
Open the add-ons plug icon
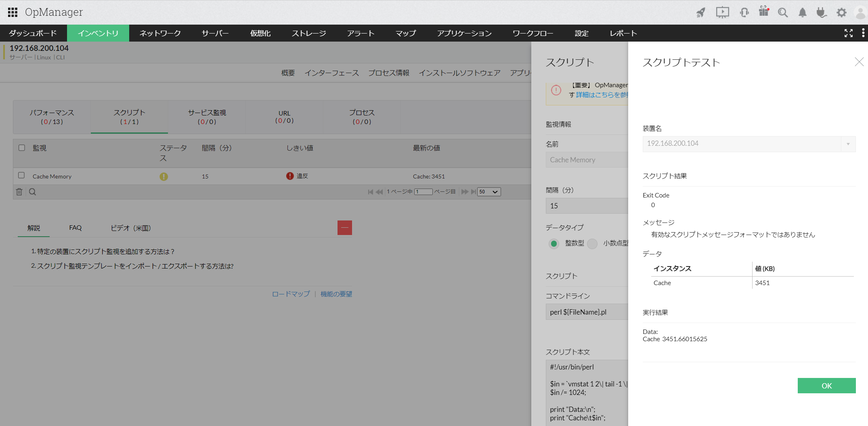click(822, 12)
